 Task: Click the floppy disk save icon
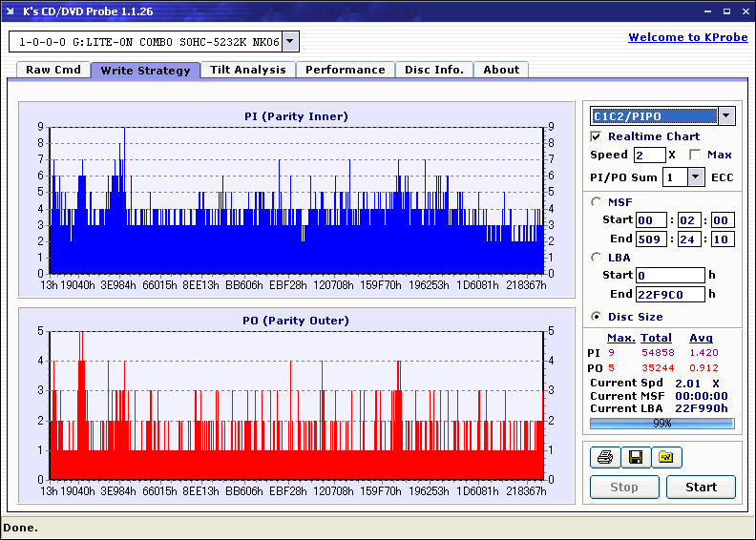[x=634, y=458]
